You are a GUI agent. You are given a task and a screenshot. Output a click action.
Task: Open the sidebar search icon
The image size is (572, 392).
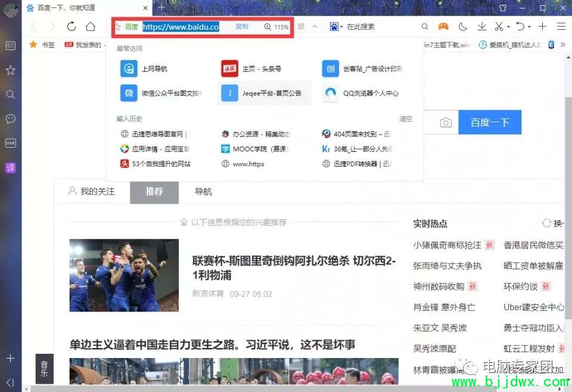(x=11, y=95)
